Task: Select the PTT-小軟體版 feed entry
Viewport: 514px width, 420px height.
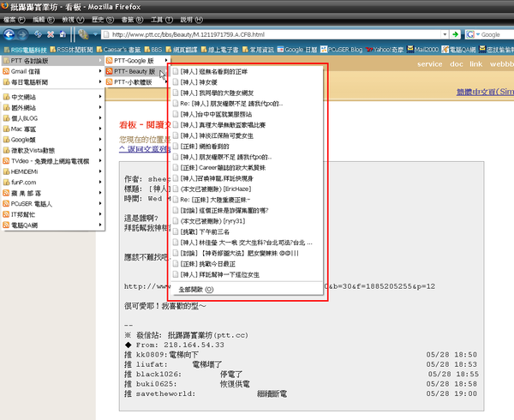Action: (137, 82)
